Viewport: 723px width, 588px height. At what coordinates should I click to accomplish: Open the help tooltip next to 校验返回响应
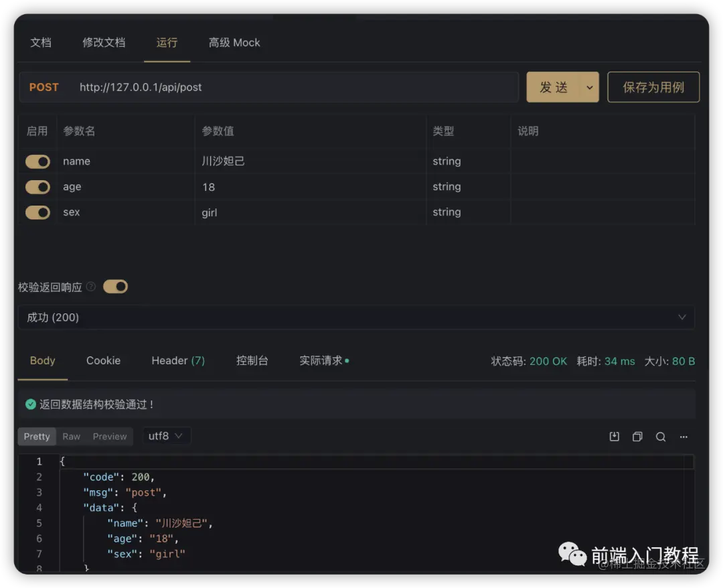pyautogui.click(x=90, y=286)
